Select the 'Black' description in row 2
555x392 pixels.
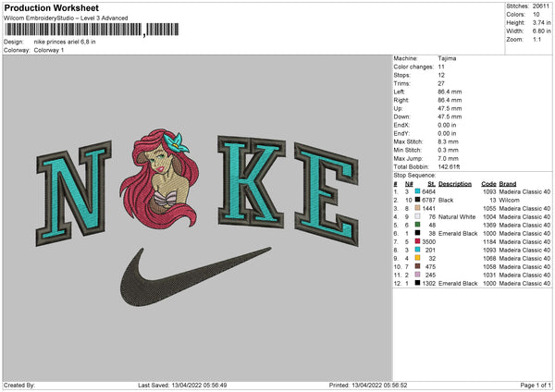point(446,200)
